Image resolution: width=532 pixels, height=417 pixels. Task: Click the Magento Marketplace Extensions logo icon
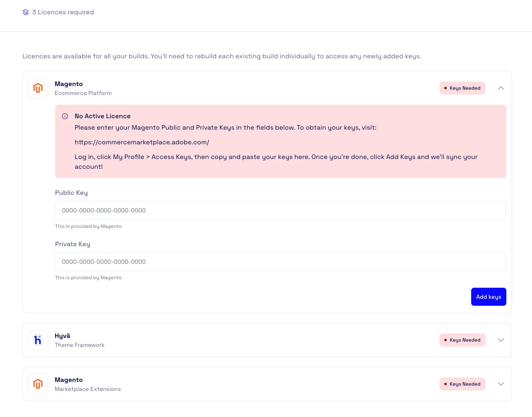tap(38, 384)
